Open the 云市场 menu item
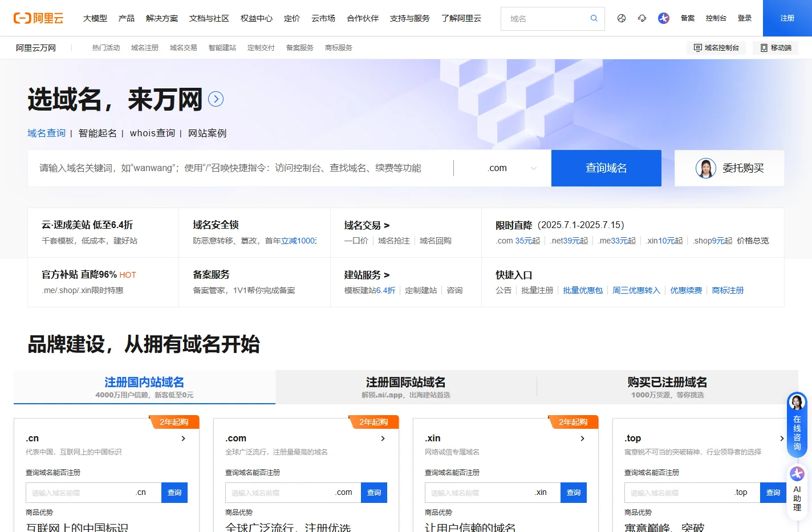 pos(323,18)
